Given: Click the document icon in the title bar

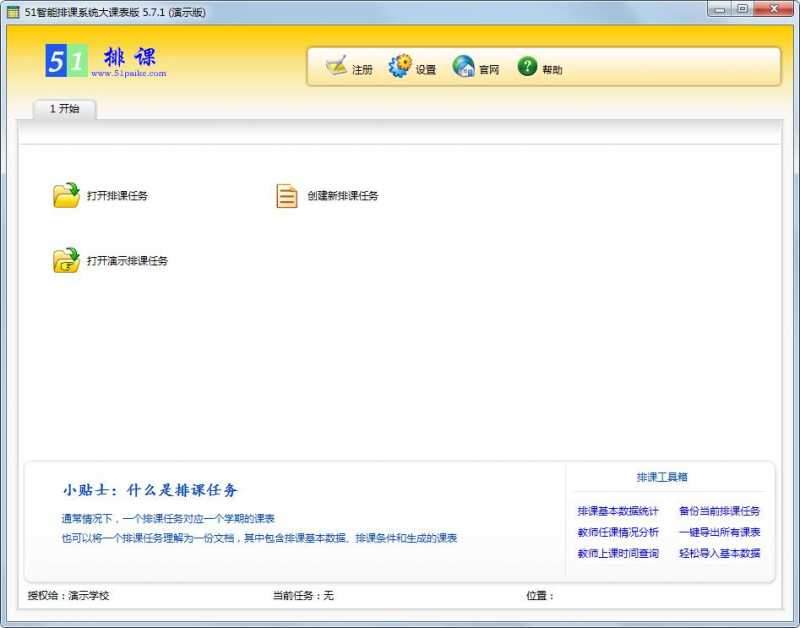Looking at the screenshot, I should click(15, 9).
